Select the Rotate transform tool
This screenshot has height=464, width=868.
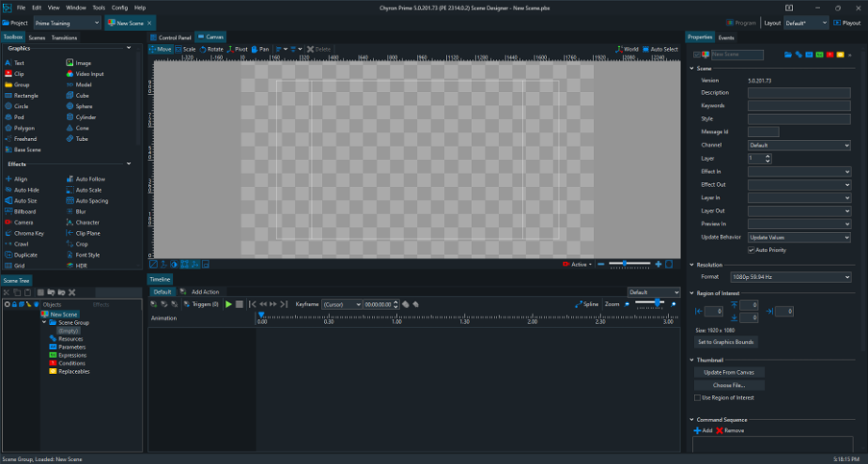pyautogui.click(x=211, y=48)
